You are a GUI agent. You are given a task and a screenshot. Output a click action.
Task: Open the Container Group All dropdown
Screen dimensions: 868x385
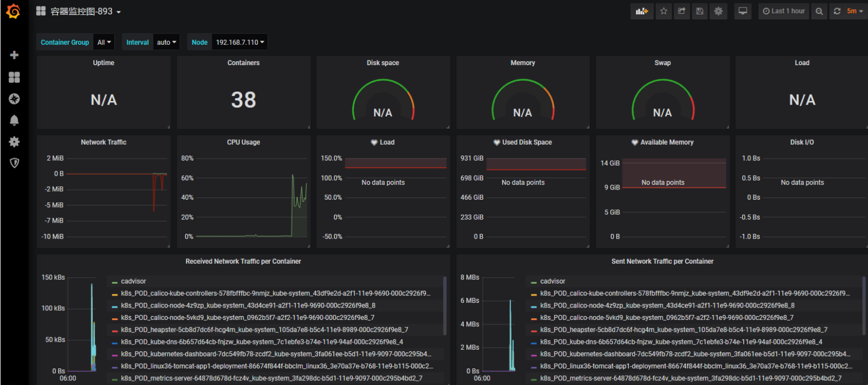104,42
